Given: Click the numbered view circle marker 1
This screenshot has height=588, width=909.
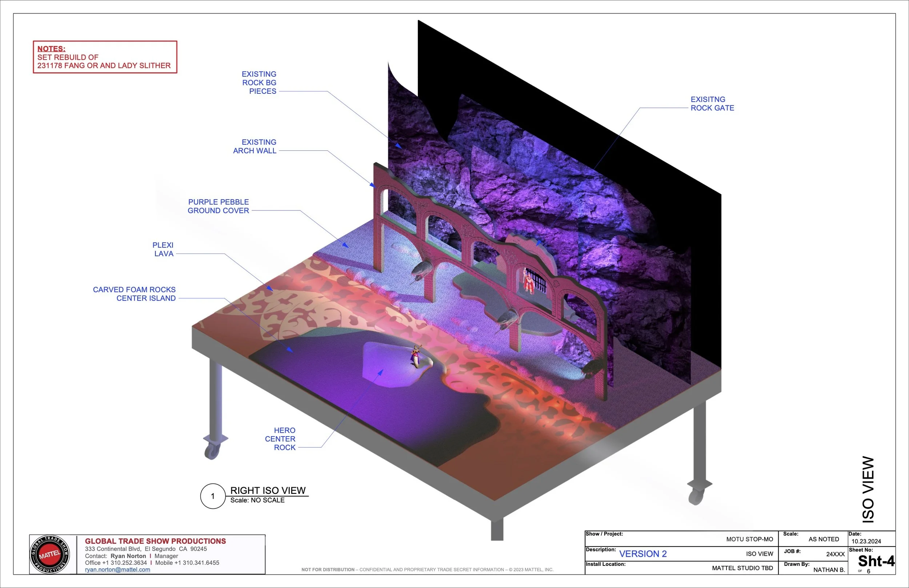Looking at the screenshot, I should pyautogui.click(x=213, y=496).
